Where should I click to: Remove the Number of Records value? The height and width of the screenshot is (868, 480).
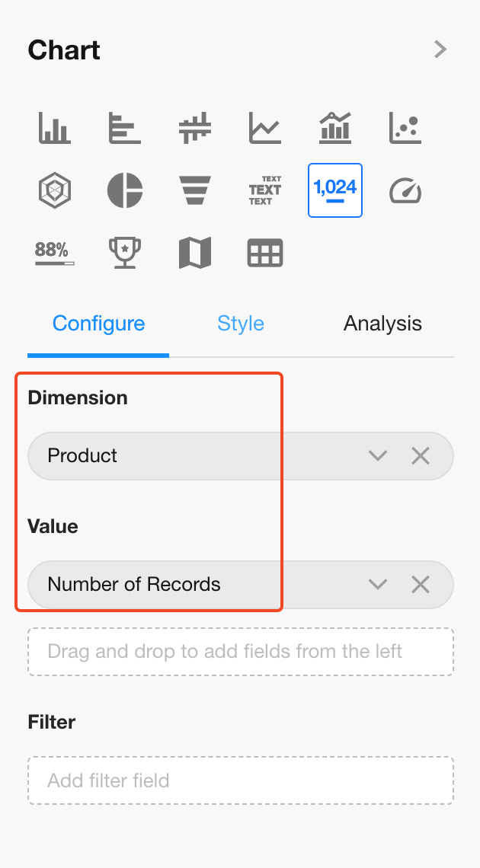coord(421,585)
